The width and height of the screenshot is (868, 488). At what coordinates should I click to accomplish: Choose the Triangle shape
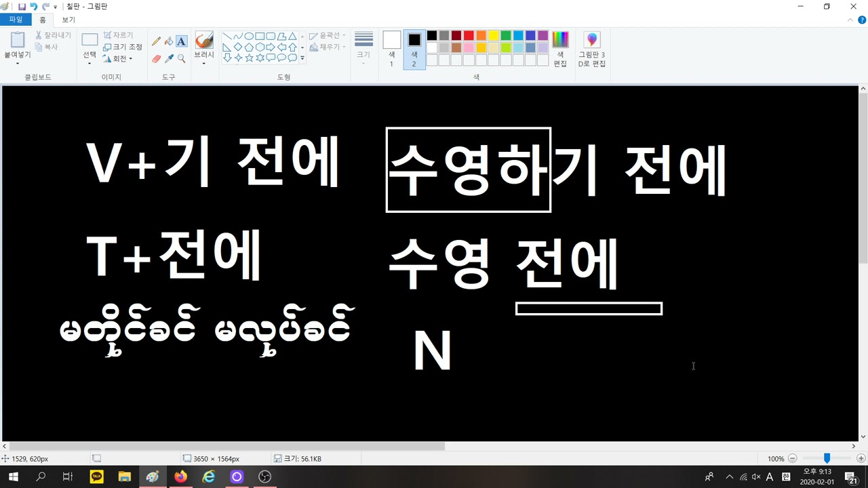pos(292,37)
